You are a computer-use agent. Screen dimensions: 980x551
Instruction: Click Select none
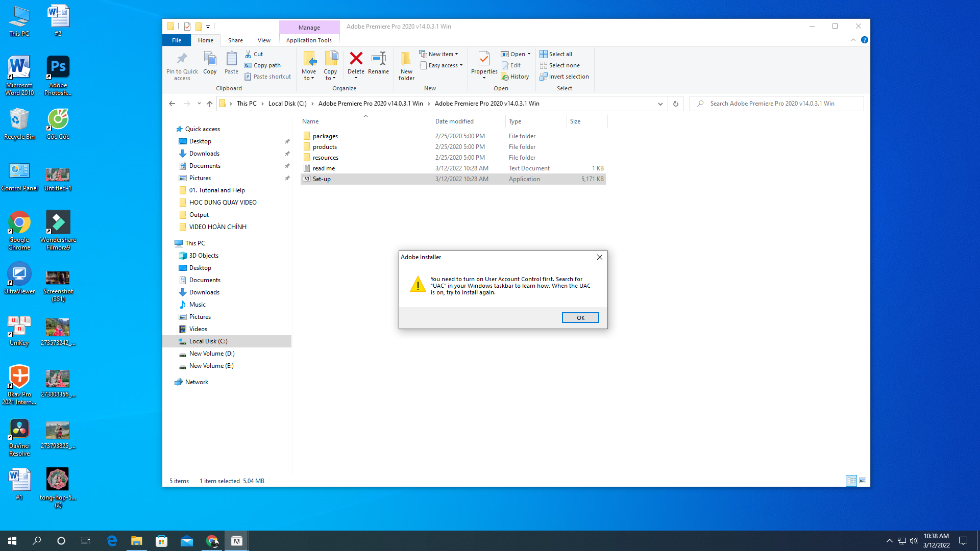(559, 65)
